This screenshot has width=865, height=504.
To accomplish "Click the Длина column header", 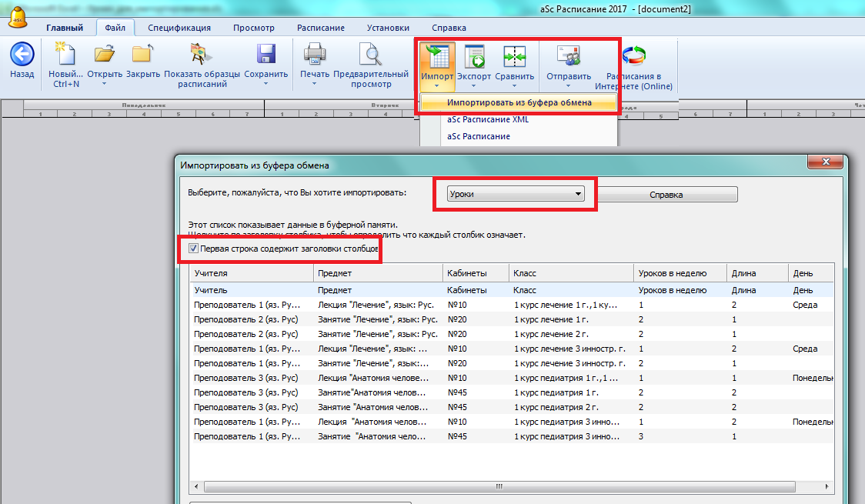I will point(757,273).
